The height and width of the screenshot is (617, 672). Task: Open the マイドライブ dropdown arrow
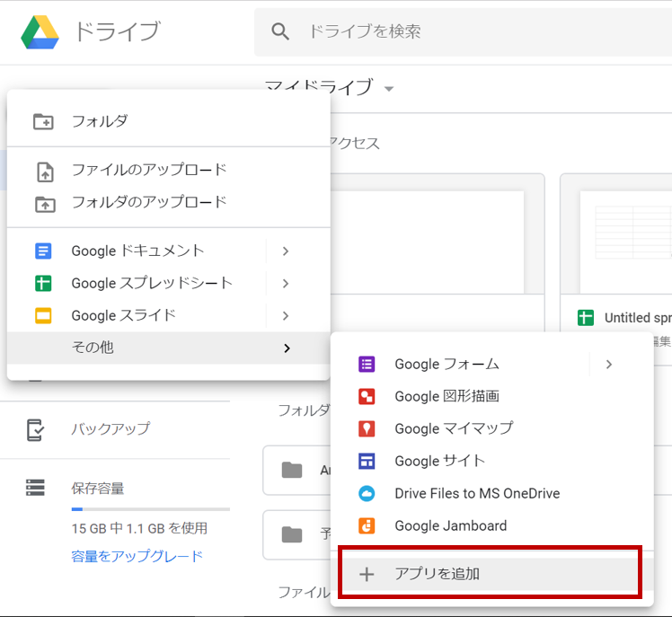pyautogui.click(x=389, y=89)
